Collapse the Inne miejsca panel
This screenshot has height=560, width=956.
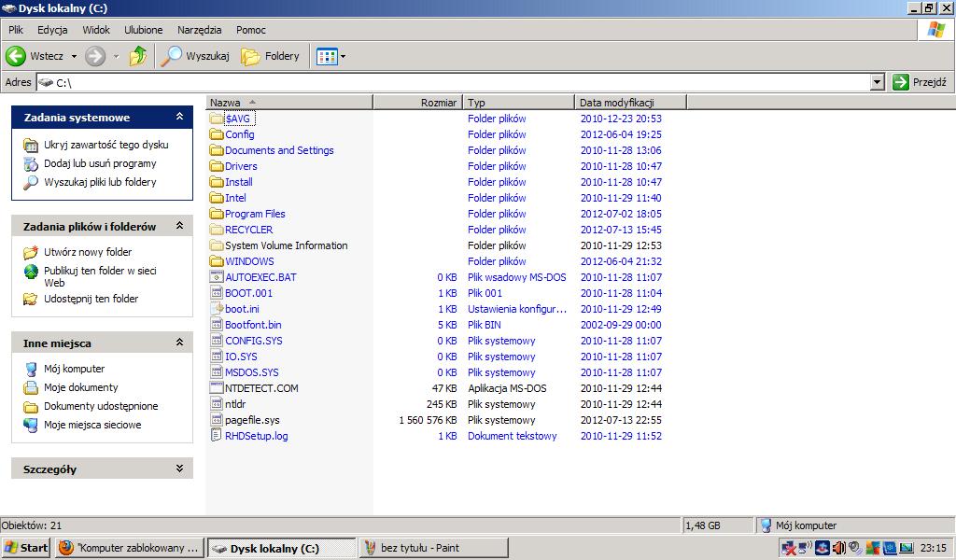pyautogui.click(x=179, y=343)
